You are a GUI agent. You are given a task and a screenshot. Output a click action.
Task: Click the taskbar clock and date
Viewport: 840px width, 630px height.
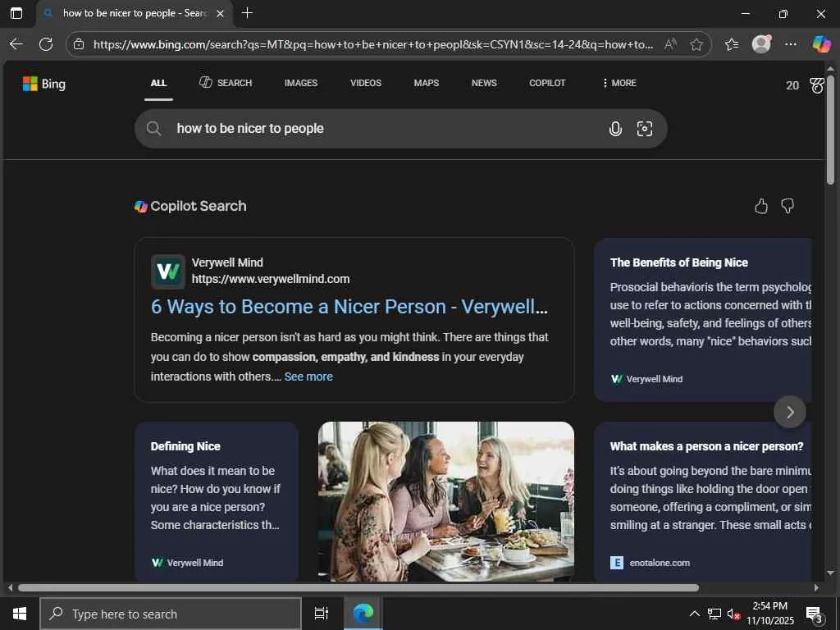770,614
